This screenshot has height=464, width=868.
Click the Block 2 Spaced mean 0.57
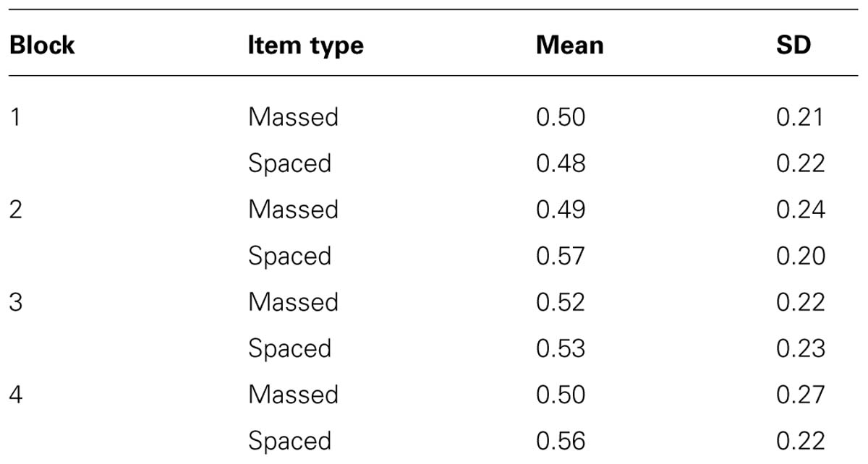[x=561, y=256]
